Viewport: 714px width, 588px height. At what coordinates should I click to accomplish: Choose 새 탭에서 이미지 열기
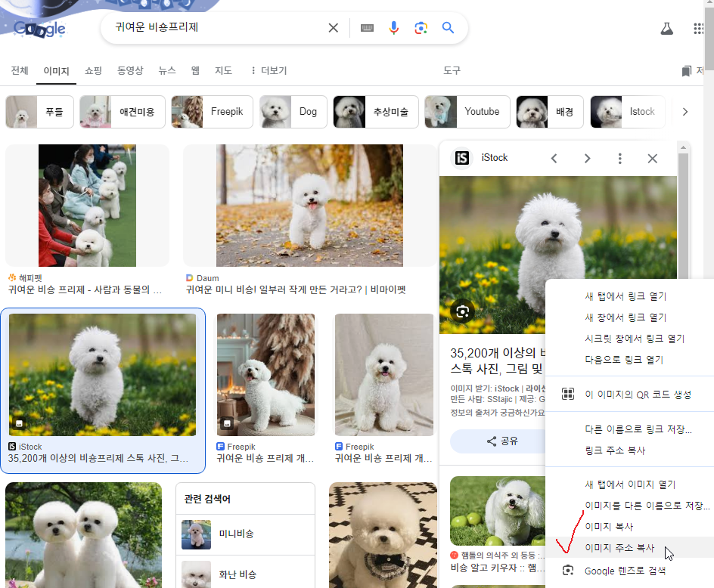[629, 484]
